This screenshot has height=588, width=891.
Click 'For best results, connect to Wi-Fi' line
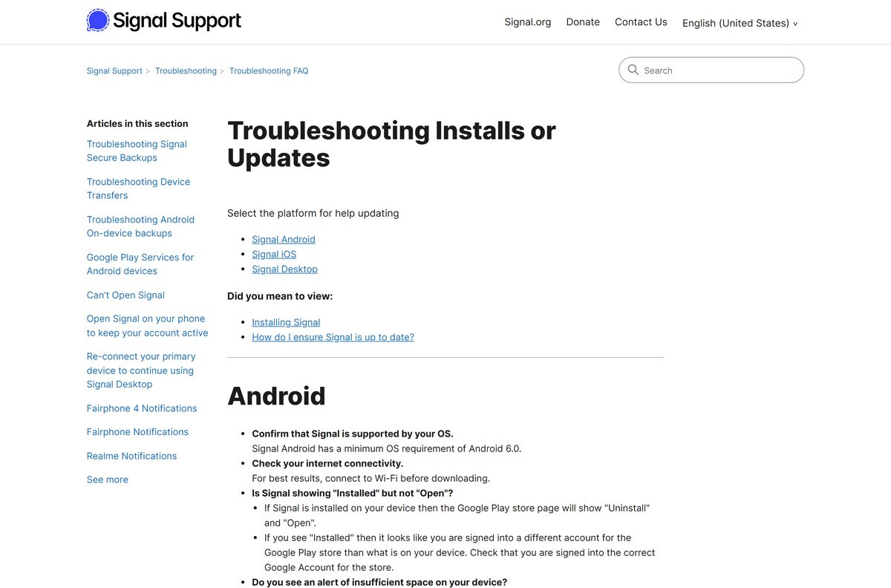click(x=371, y=478)
